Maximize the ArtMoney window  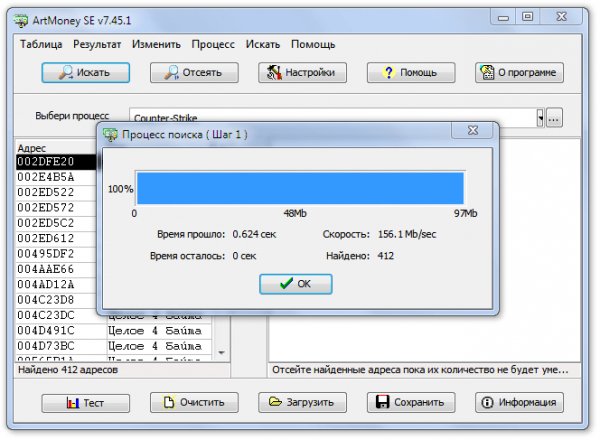[527, 17]
